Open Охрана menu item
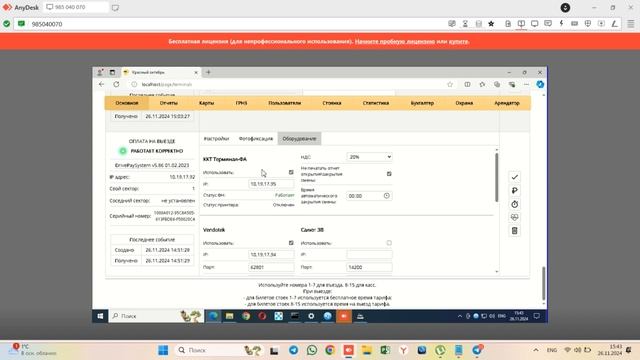640x360 pixels. (464, 103)
